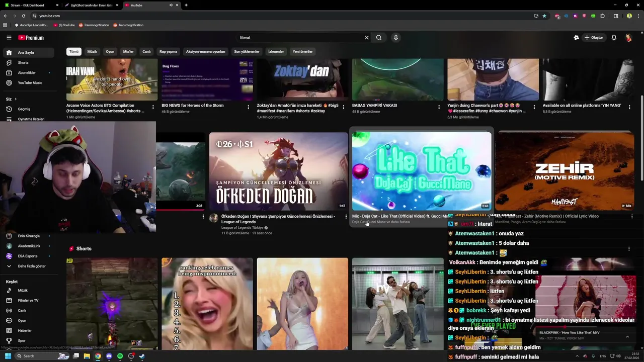The width and height of the screenshot is (644, 362).
Task: Switch to the LightShot browser tab
Action: tap(92, 5)
